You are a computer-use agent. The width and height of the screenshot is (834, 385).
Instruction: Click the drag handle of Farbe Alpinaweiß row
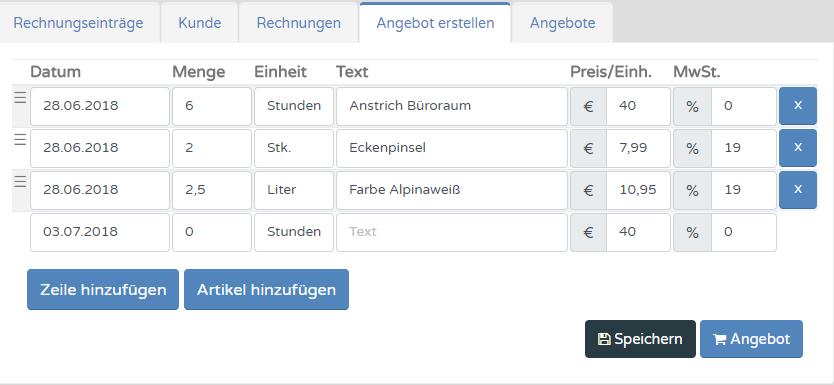[20, 182]
